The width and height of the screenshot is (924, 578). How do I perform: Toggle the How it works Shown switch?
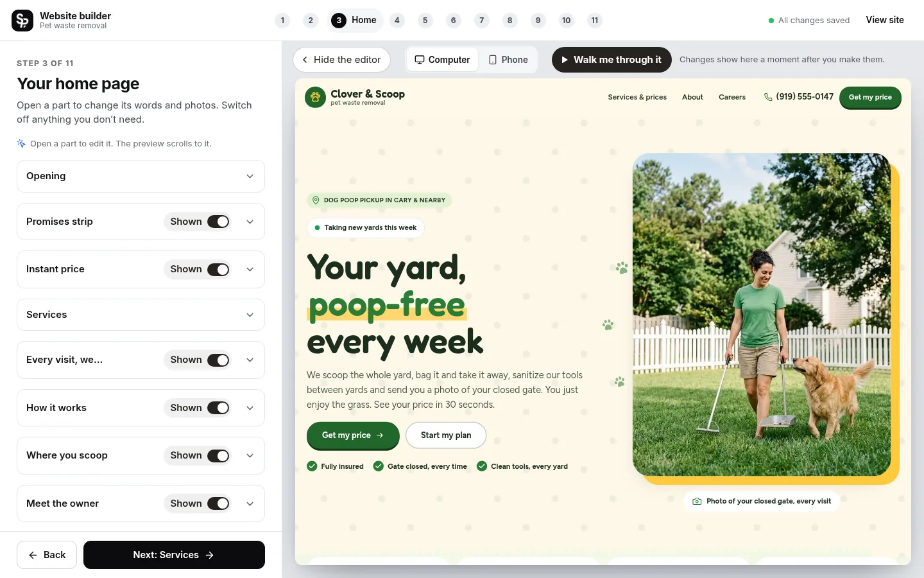coord(218,408)
